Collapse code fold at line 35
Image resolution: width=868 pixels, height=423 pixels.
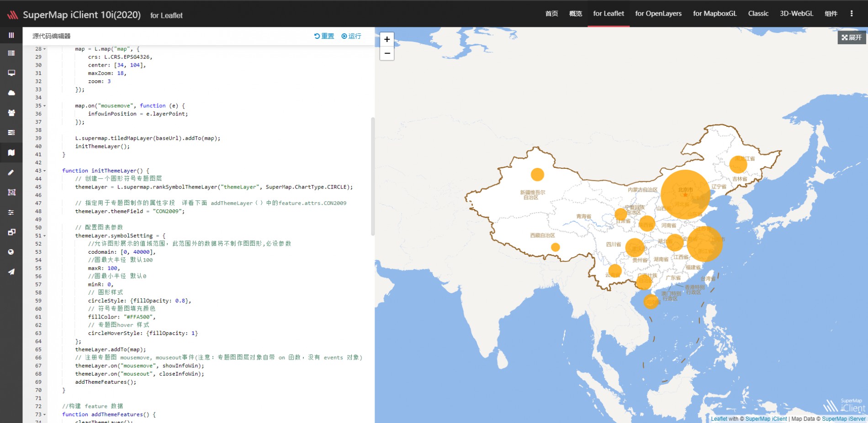point(45,106)
